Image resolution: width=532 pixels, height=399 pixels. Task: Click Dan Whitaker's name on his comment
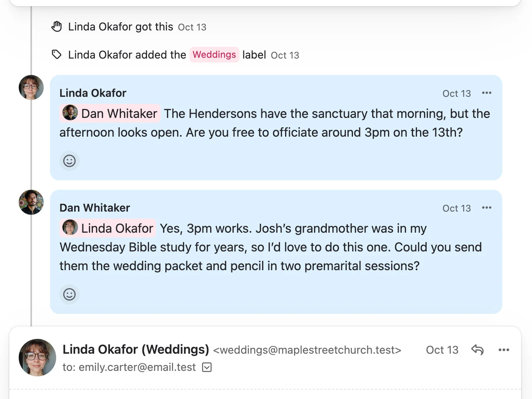click(95, 208)
